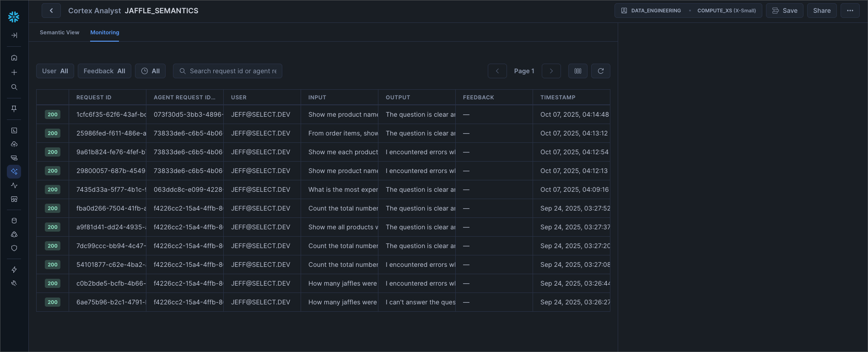The width and height of the screenshot is (868, 352).
Task: Click the three-circle cluster icon in sidebar
Action: [x=14, y=234]
